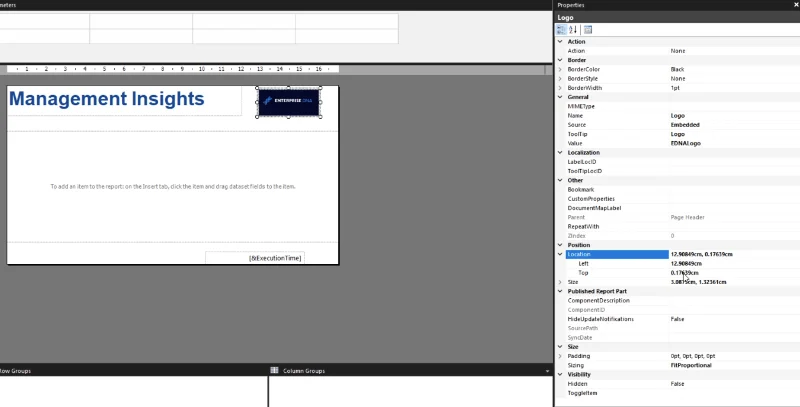Expand the Padding property

[x=560, y=356]
